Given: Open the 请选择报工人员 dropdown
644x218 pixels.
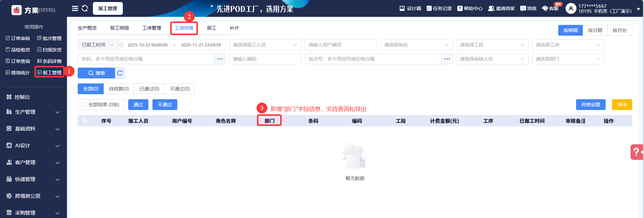Looking at the screenshot, I should [x=265, y=45].
